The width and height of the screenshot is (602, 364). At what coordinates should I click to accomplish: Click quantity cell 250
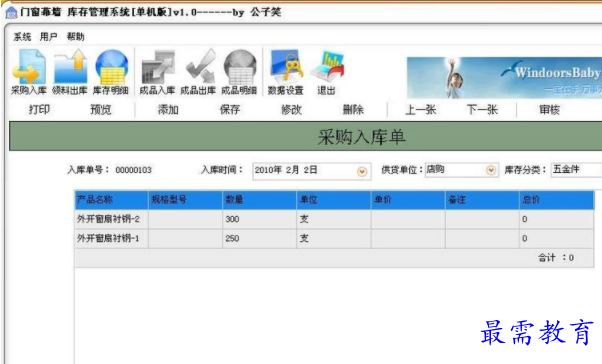[260, 238]
